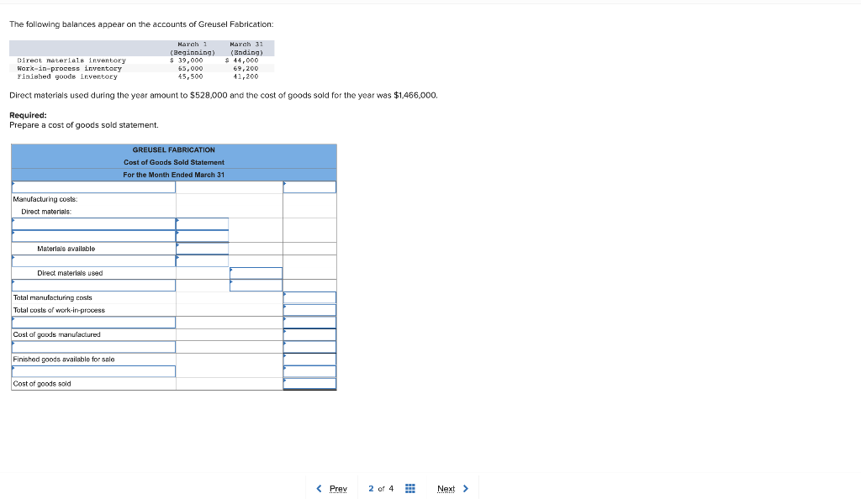The width and height of the screenshot is (861, 504).
Task: Click the '41,200' ending finished goods value
Action: tap(246, 76)
